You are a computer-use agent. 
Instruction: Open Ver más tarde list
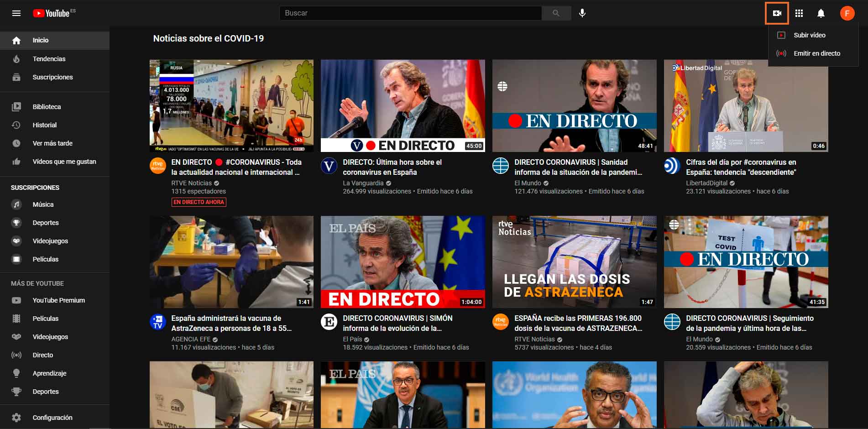tap(55, 143)
